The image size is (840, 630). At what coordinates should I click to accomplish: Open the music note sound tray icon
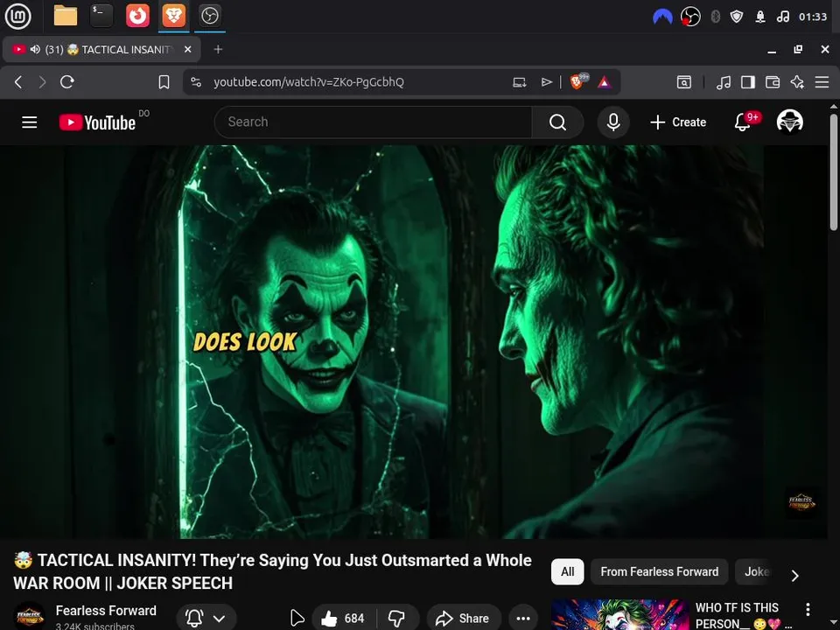pos(782,17)
